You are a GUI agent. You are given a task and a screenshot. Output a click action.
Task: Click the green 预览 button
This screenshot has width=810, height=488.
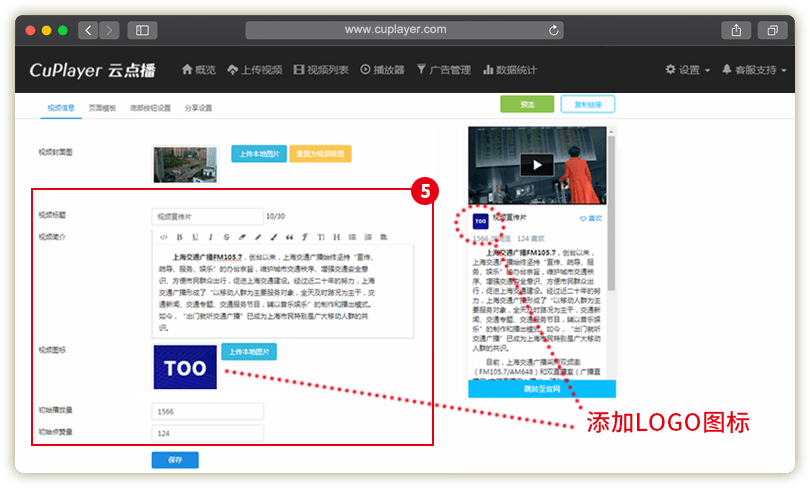[x=526, y=104]
